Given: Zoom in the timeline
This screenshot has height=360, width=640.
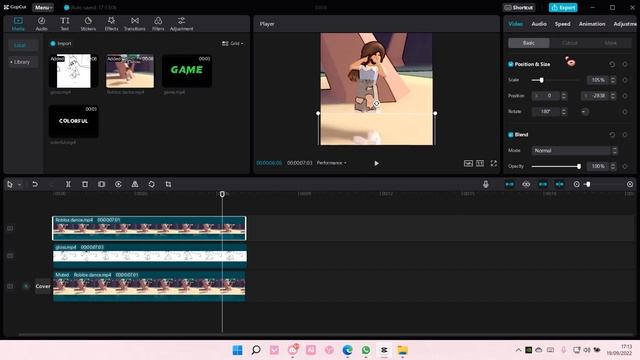Looking at the screenshot, I should [x=630, y=184].
